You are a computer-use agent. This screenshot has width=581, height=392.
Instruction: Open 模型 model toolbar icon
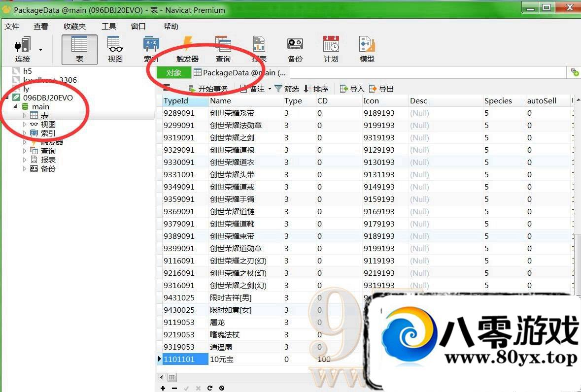(367, 50)
